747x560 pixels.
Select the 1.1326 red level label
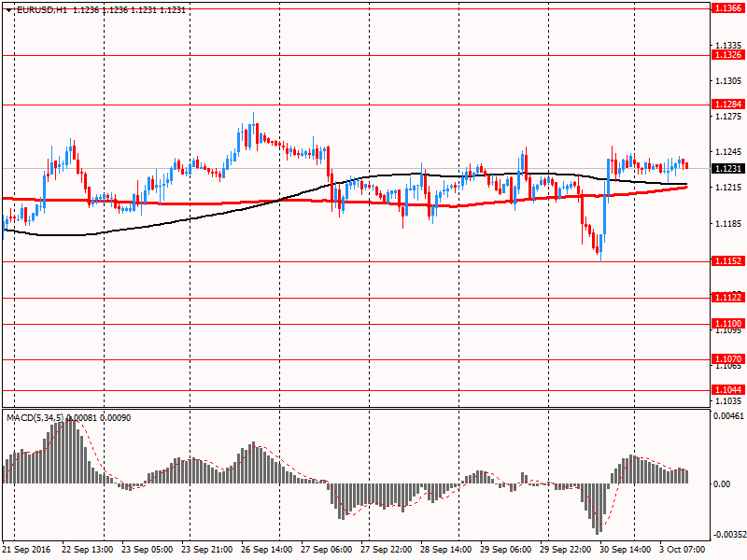pyautogui.click(x=728, y=55)
